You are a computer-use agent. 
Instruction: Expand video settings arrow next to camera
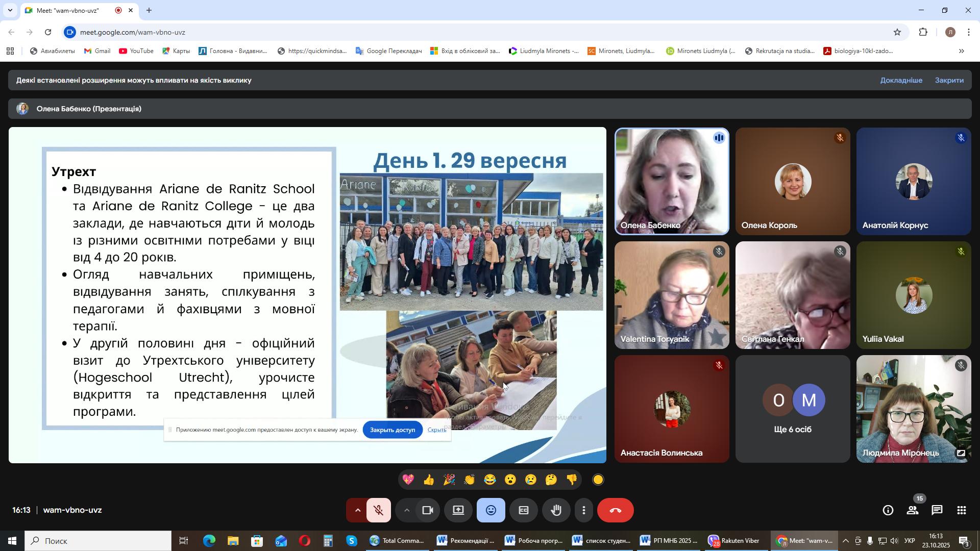coord(407,511)
